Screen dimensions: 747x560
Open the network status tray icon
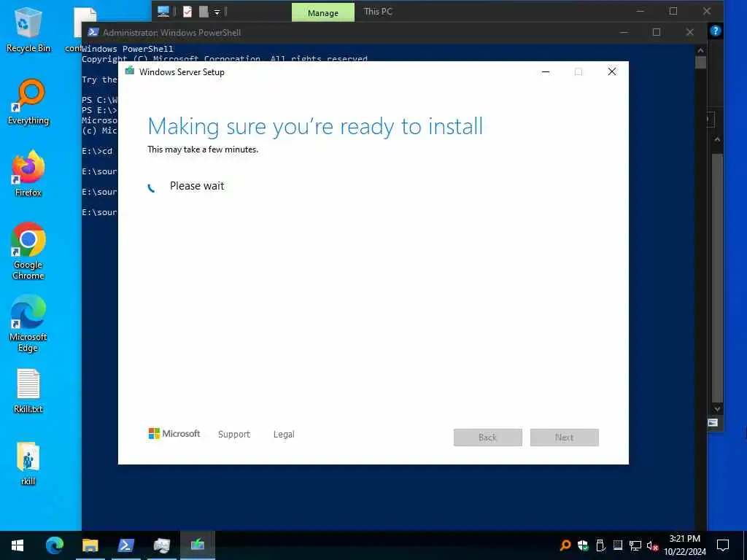click(x=635, y=545)
